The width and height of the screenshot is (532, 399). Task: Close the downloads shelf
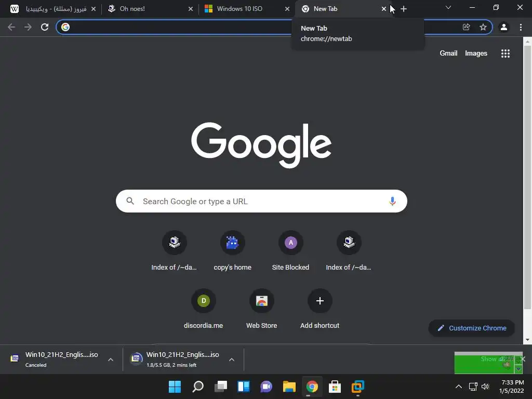coord(523,359)
